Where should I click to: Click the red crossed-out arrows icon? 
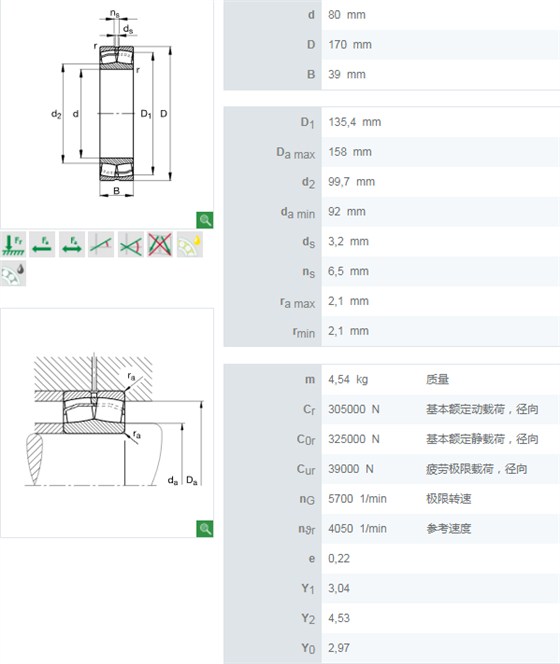pos(160,244)
